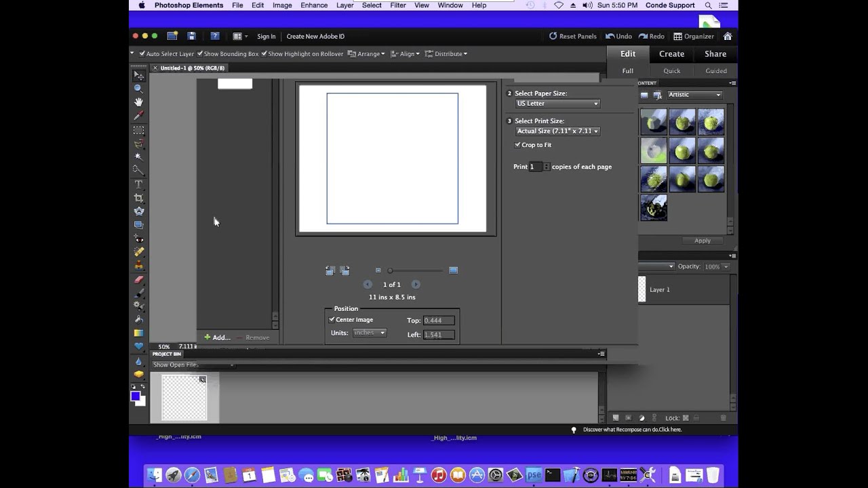Select the Rectangular Marquee tool
Image resolution: width=868 pixels, height=488 pixels.
point(138,129)
